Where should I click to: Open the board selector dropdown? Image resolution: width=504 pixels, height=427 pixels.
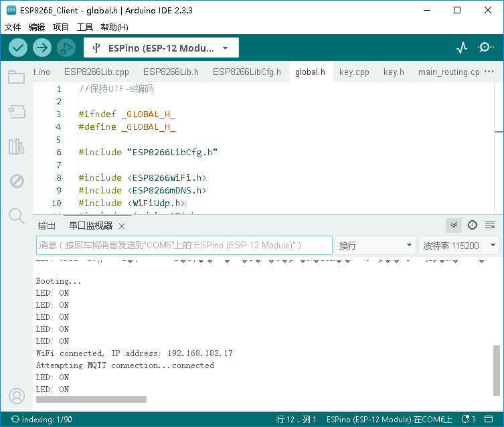click(161, 48)
